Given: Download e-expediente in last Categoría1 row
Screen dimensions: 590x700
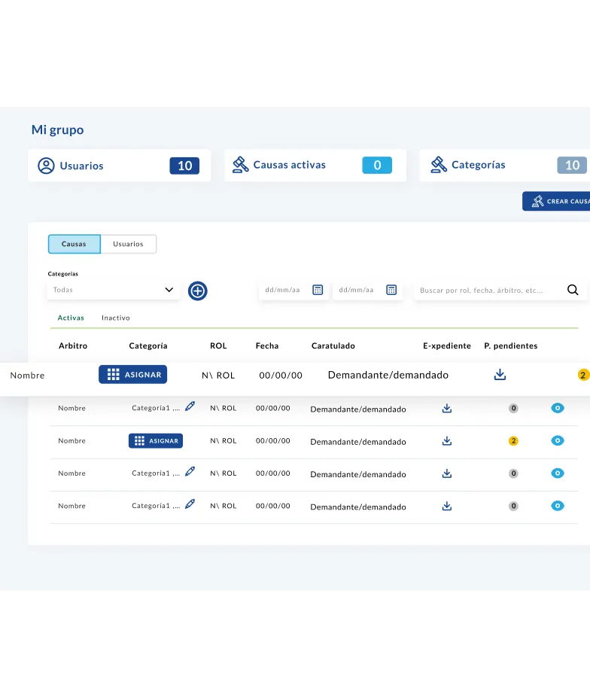Looking at the screenshot, I should point(447,507).
